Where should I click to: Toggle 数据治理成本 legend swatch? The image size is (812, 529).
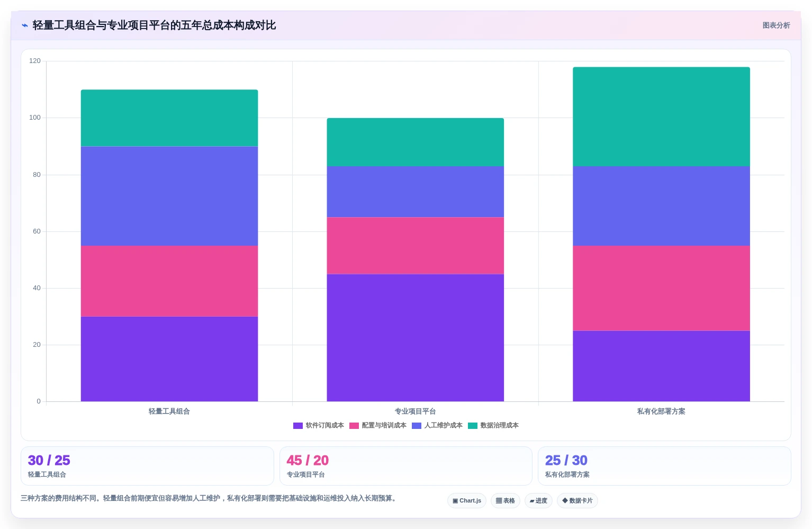[473, 426]
